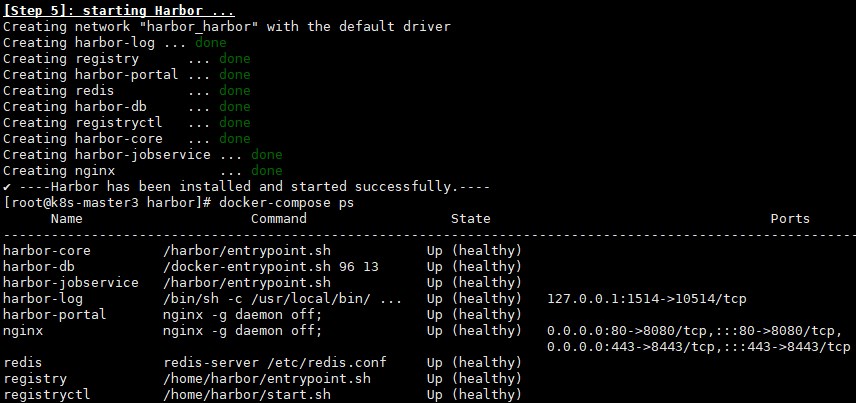The width and height of the screenshot is (856, 403).
Task: Click "nginx -g daemon off;" for harbor-portal
Action: [242, 315]
